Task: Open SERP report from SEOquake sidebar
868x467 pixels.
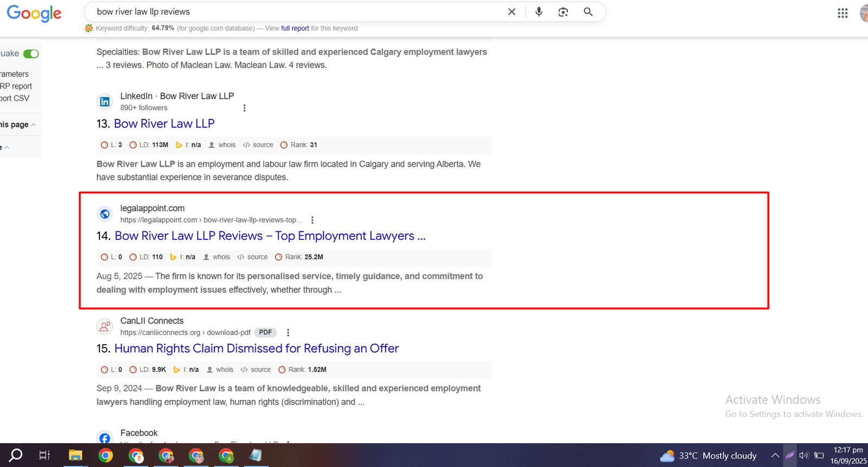Action: click(x=16, y=86)
